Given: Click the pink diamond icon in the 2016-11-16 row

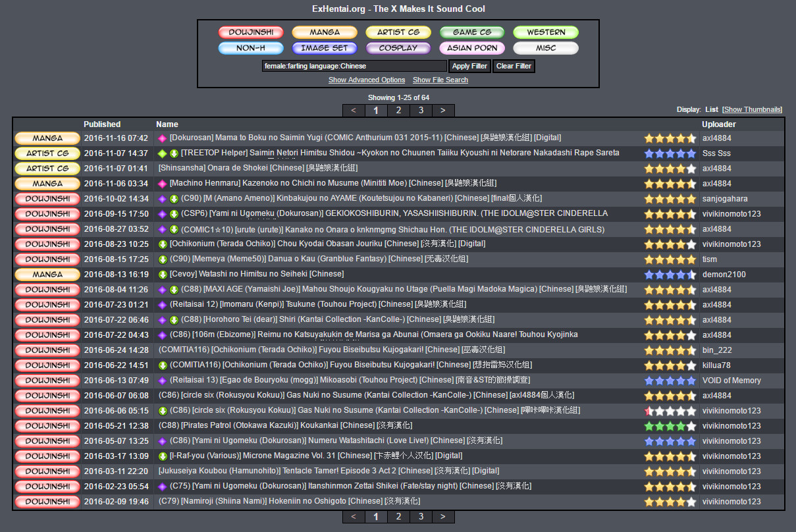Looking at the screenshot, I should click(162, 138).
